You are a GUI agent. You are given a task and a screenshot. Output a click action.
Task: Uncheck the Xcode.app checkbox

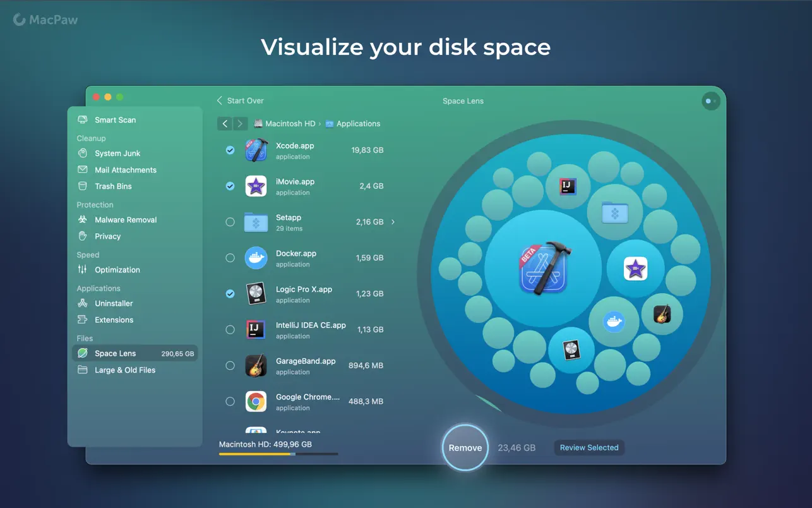point(230,150)
